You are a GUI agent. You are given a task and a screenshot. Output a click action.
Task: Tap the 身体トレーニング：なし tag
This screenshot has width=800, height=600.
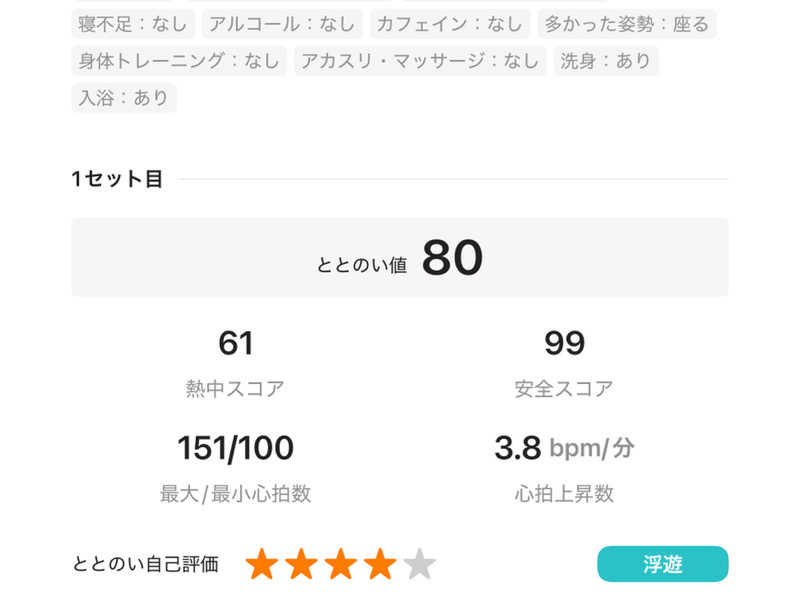click(179, 61)
